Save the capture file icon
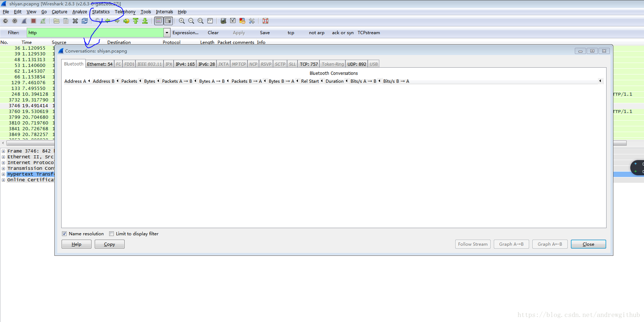The height and width of the screenshot is (322, 644). point(66,21)
